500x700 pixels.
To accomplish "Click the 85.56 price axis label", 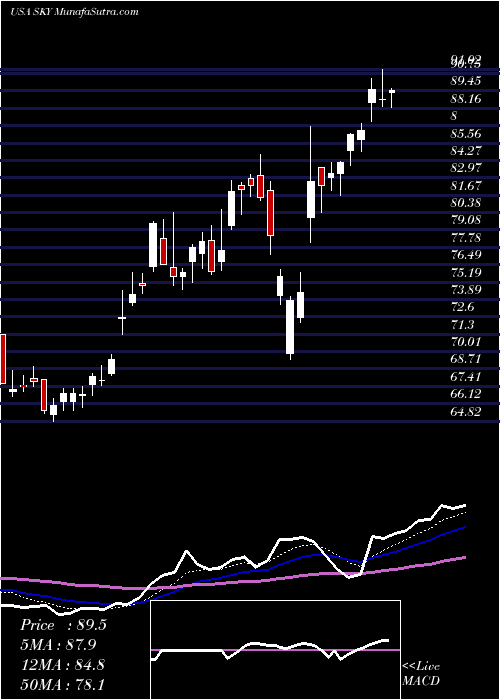I will 465,133.
